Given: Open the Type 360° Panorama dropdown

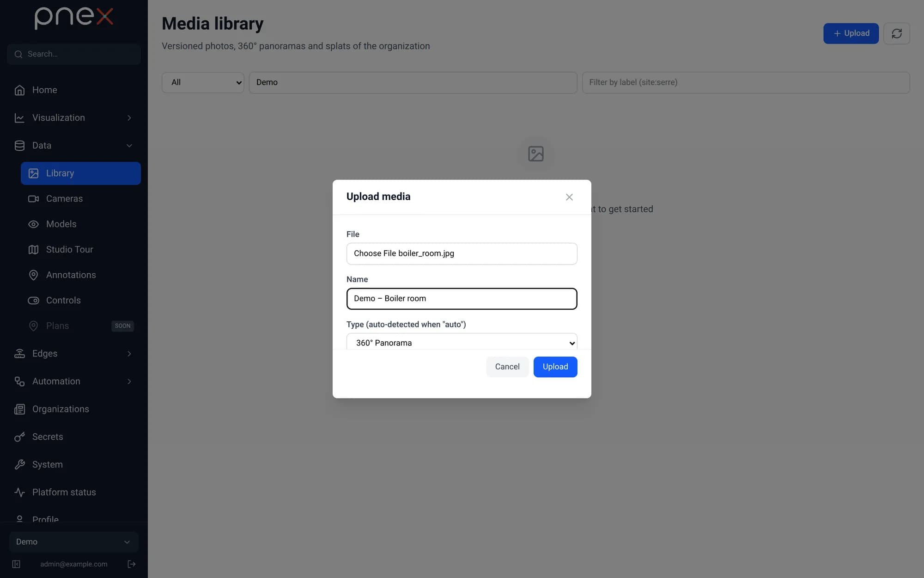Looking at the screenshot, I should (462, 342).
